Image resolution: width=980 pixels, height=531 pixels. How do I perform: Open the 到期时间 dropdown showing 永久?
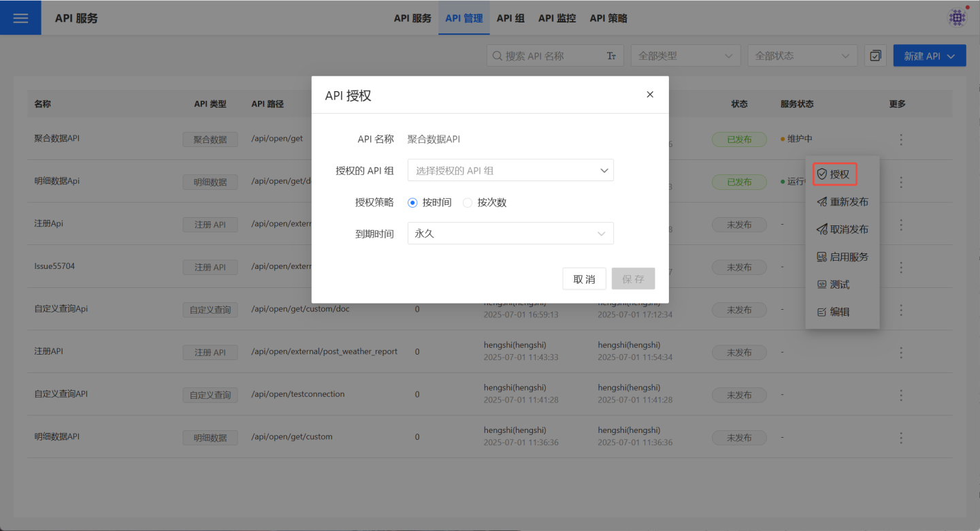510,234
